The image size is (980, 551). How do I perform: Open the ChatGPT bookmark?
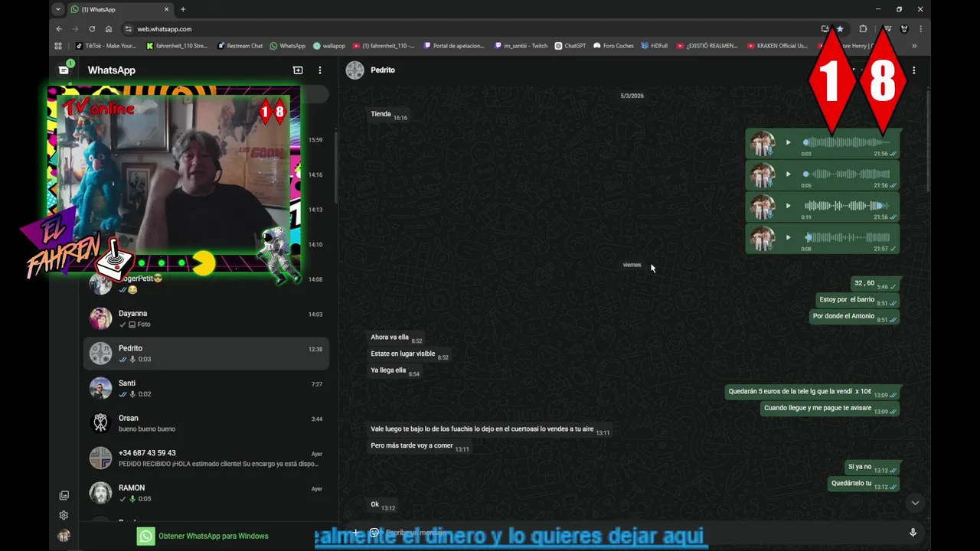pyautogui.click(x=570, y=46)
